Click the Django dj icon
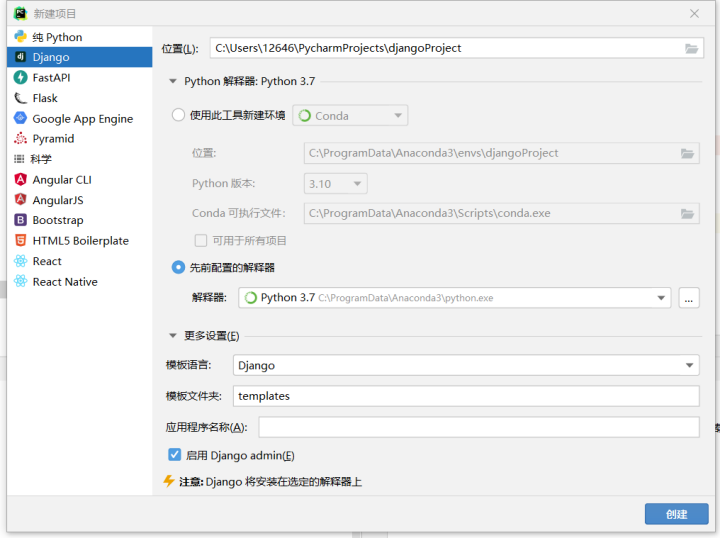 [20, 56]
